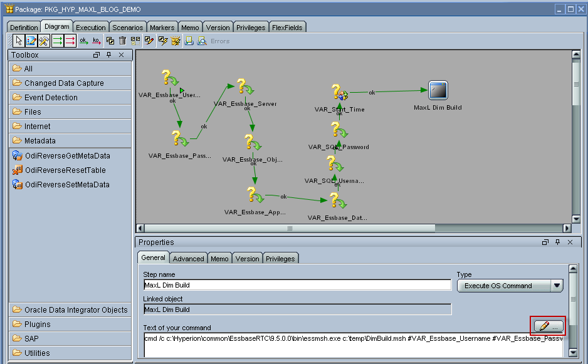
Task: Expand the Oracle Data Integrator Objects group
Action: click(70, 309)
